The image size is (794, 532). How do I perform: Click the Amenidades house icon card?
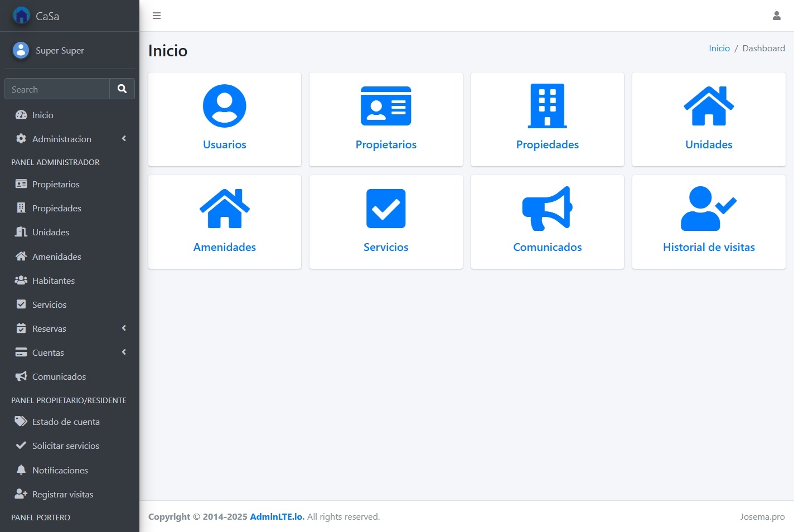(224, 221)
